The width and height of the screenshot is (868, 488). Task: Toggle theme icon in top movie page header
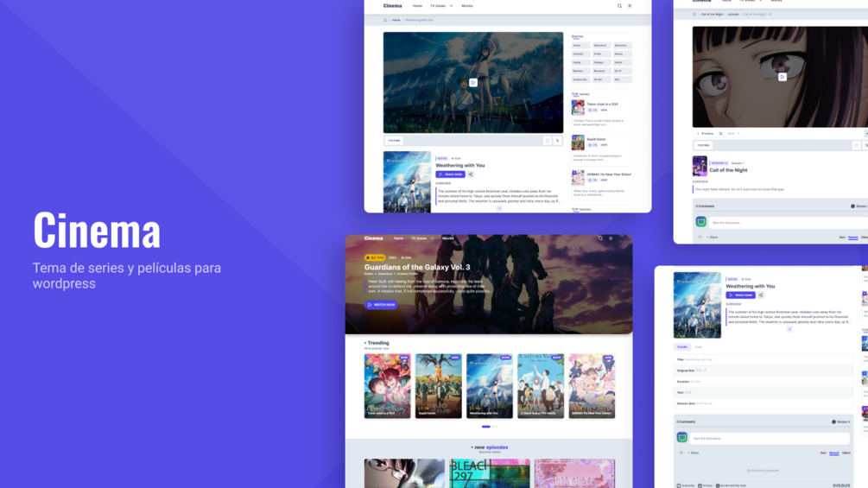[x=630, y=6]
